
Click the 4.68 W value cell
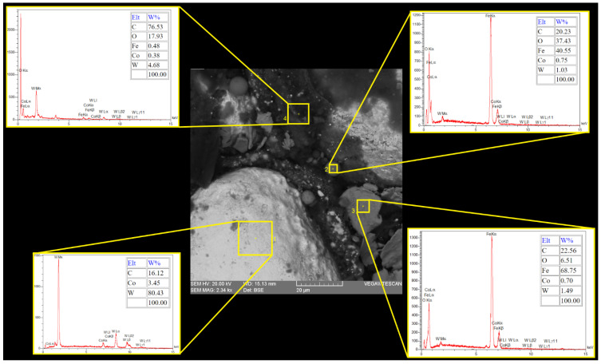157,65
